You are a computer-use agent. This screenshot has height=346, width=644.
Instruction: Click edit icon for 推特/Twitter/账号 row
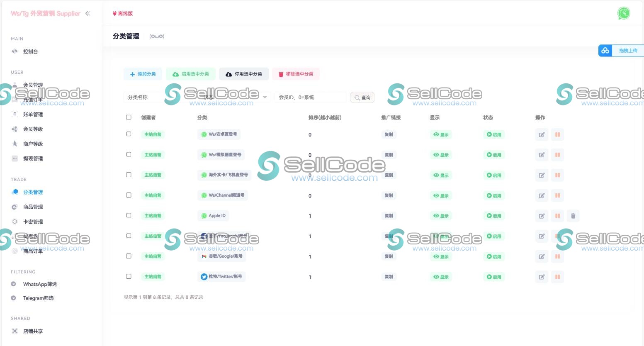542,277
